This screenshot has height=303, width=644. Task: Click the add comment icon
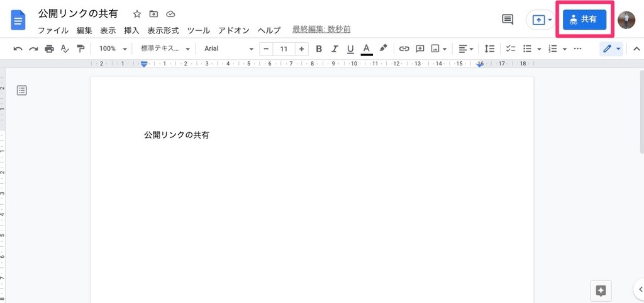point(419,49)
